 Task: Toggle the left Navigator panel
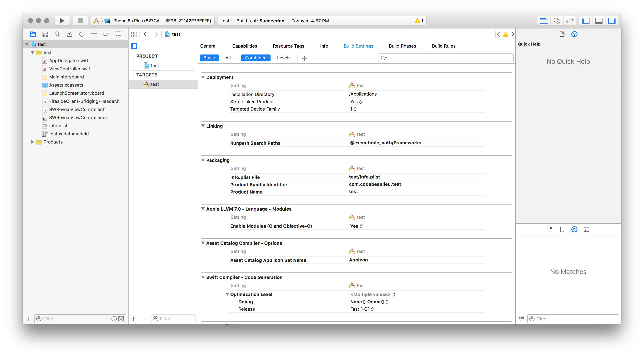point(586,21)
